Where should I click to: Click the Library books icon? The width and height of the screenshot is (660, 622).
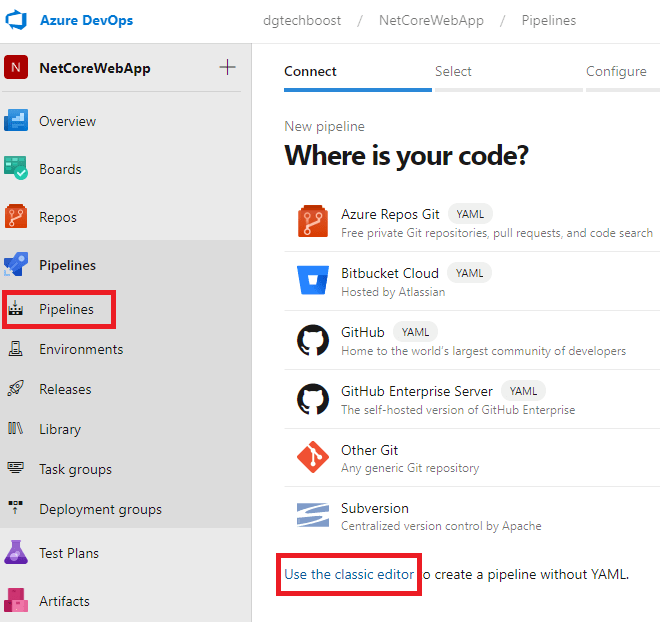[x=16, y=429]
